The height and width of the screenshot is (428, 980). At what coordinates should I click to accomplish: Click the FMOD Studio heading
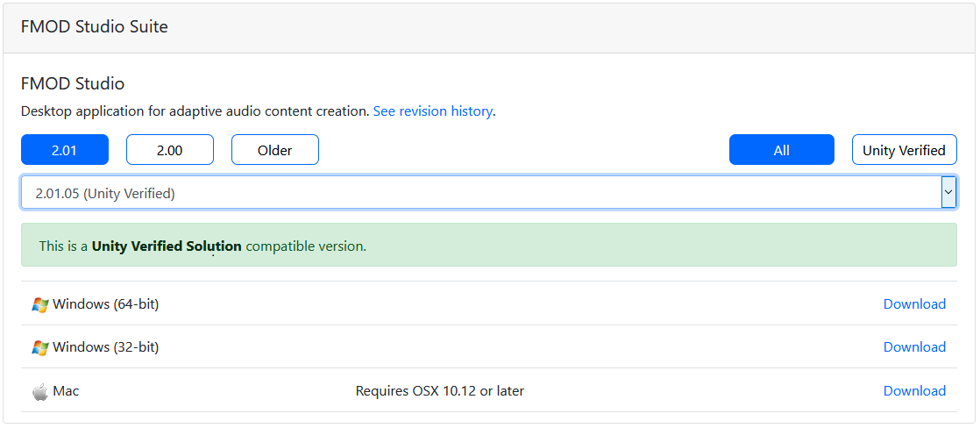click(73, 83)
